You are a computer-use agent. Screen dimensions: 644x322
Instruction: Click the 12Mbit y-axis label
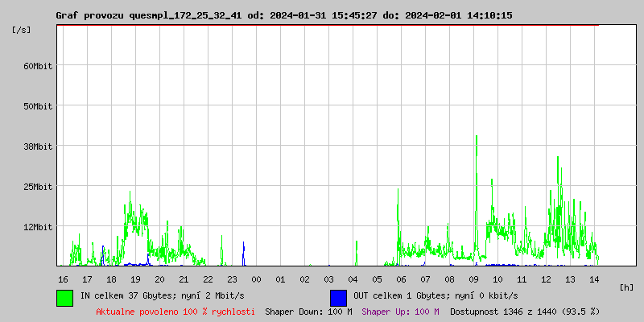37,227
